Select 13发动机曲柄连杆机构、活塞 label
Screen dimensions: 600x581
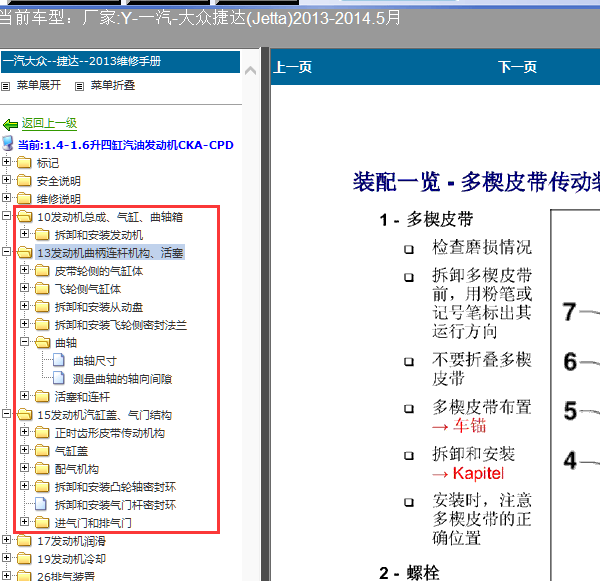(110, 253)
